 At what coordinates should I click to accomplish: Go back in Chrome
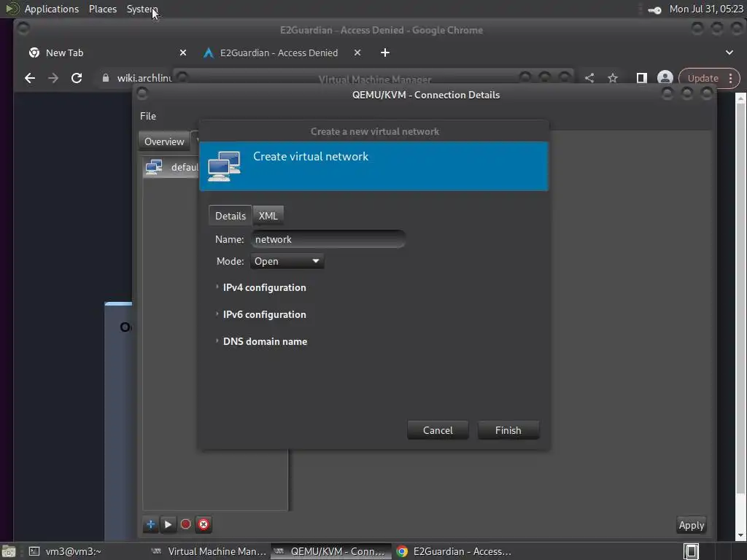point(30,78)
